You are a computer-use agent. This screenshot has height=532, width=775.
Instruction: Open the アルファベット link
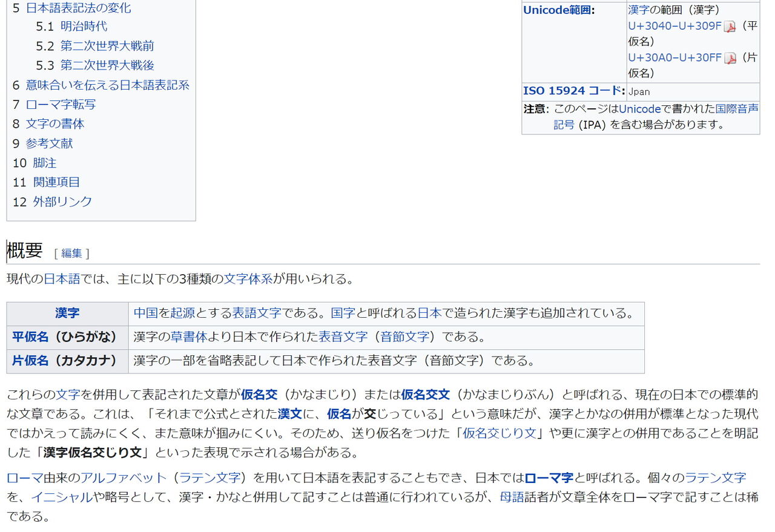124,478
